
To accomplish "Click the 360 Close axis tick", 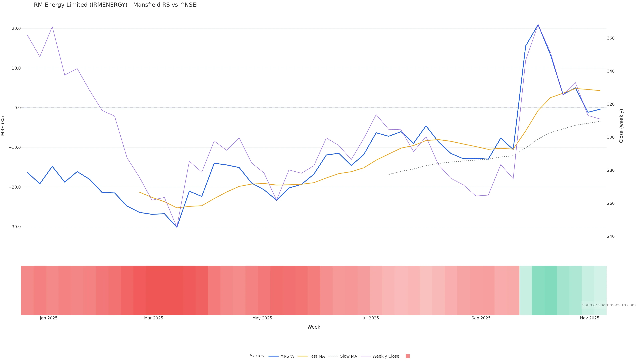I will [610, 38].
